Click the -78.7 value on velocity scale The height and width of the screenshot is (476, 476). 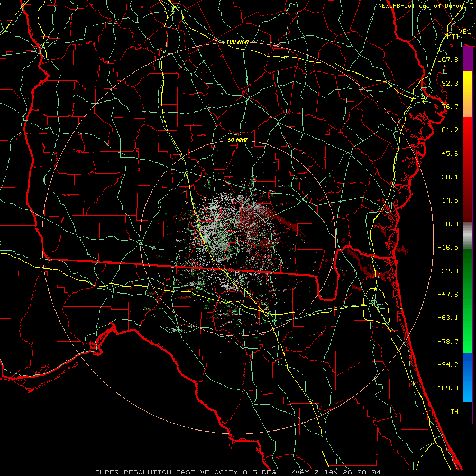point(448,342)
